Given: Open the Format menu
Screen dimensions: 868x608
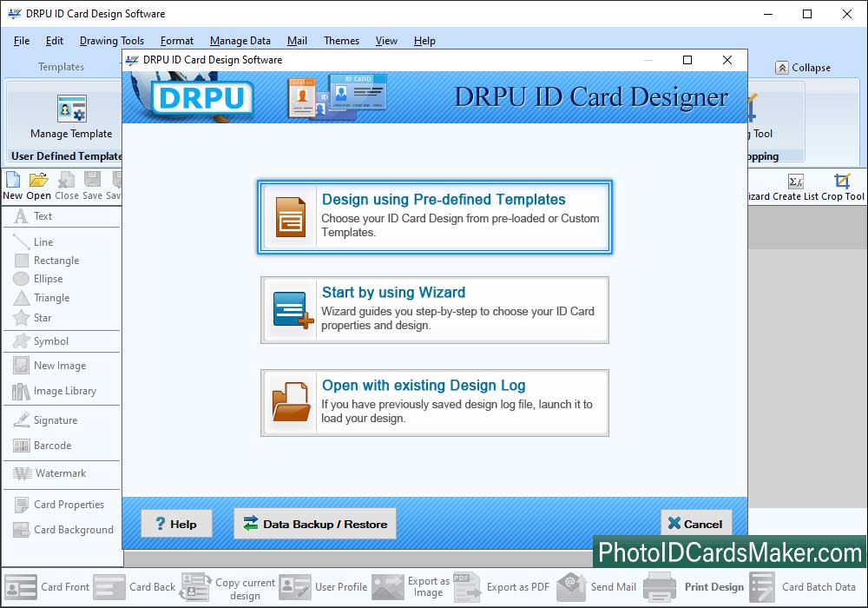Looking at the screenshot, I should coord(176,41).
